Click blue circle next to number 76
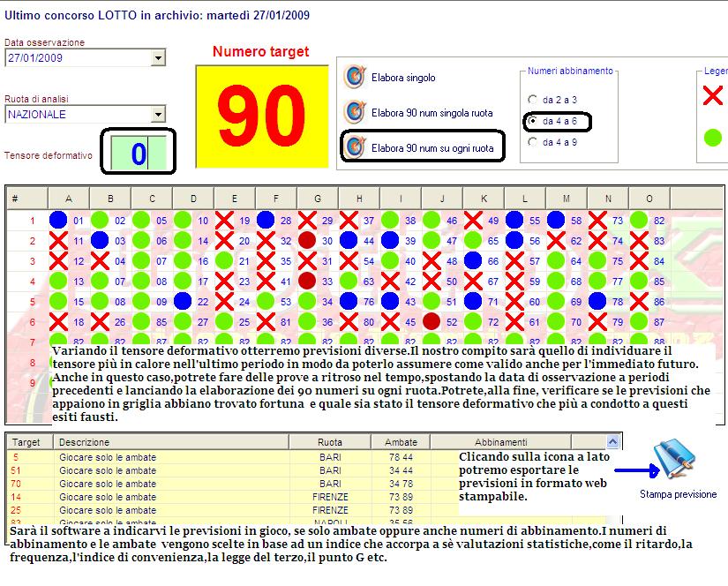728x586 pixels. click(349, 301)
